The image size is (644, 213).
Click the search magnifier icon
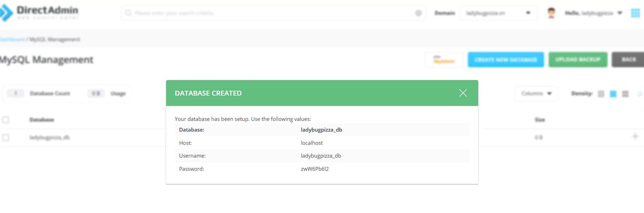point(129,13)
